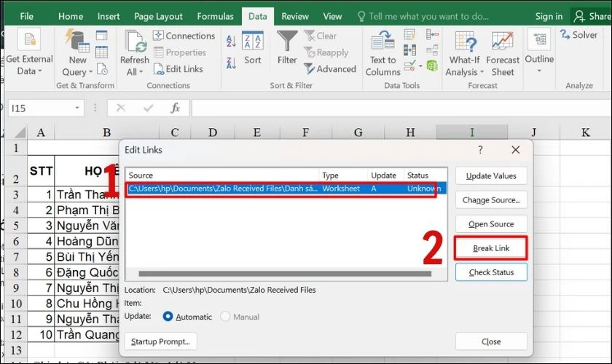Open the Sort dialog button

point(253,47)
